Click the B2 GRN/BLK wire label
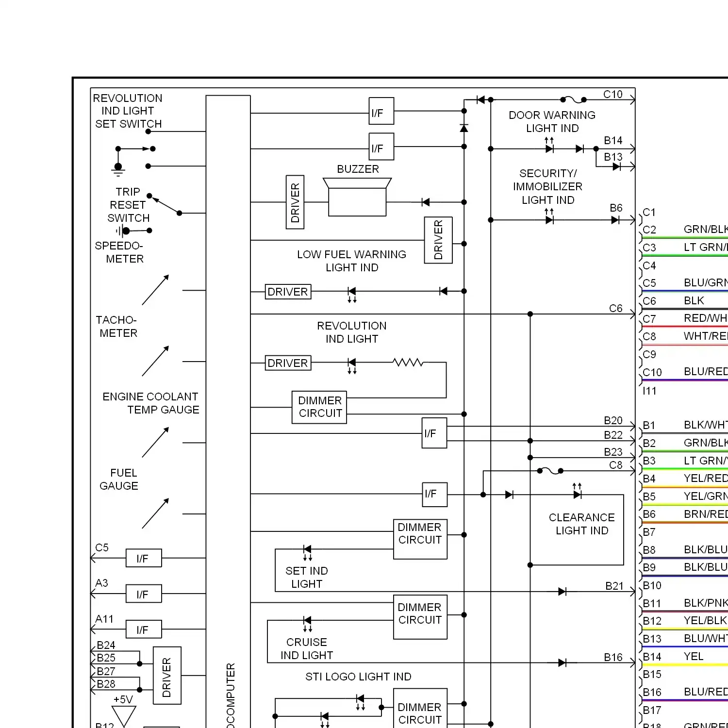Screen dimensions: 728x728 pyautogui.click(x=706, y=443)
